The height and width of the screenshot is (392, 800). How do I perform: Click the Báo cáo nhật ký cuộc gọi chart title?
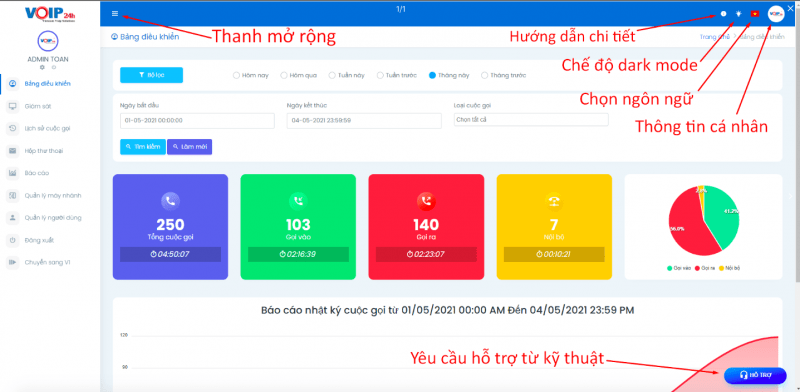447,310
